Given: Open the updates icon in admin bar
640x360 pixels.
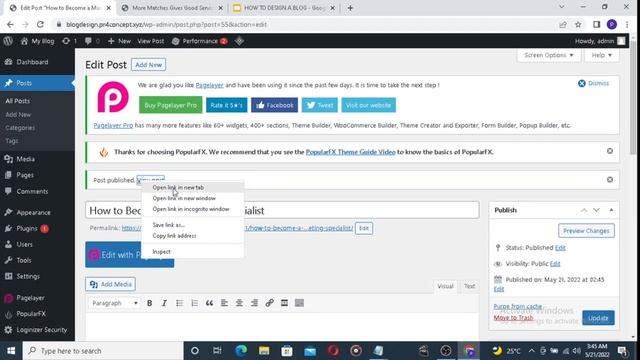Looking at the screenshot, I should point(69,41).
